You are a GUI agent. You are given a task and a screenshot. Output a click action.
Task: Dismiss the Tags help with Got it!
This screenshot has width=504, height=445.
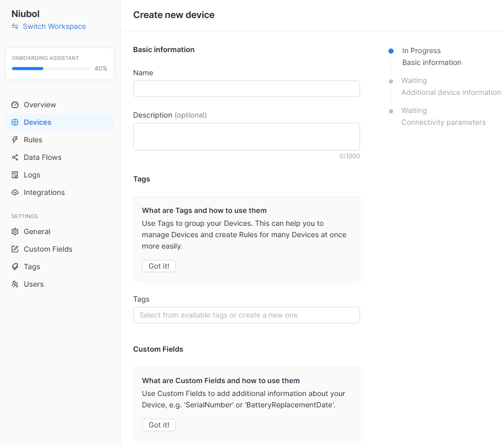[x=158, y=266]
